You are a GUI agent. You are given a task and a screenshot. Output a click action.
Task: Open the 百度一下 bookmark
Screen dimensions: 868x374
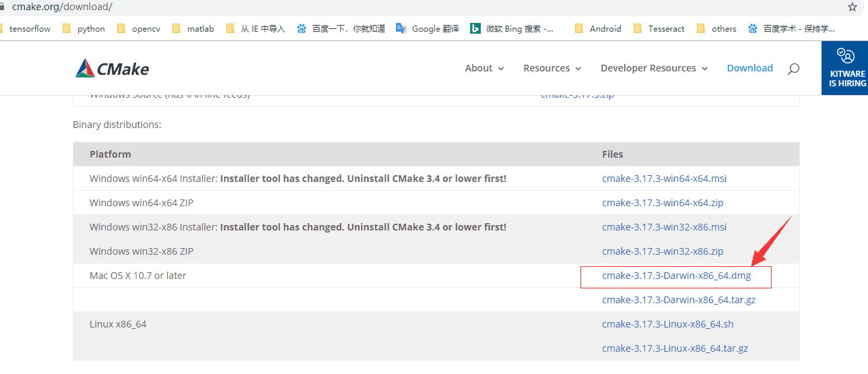(341, 28)
